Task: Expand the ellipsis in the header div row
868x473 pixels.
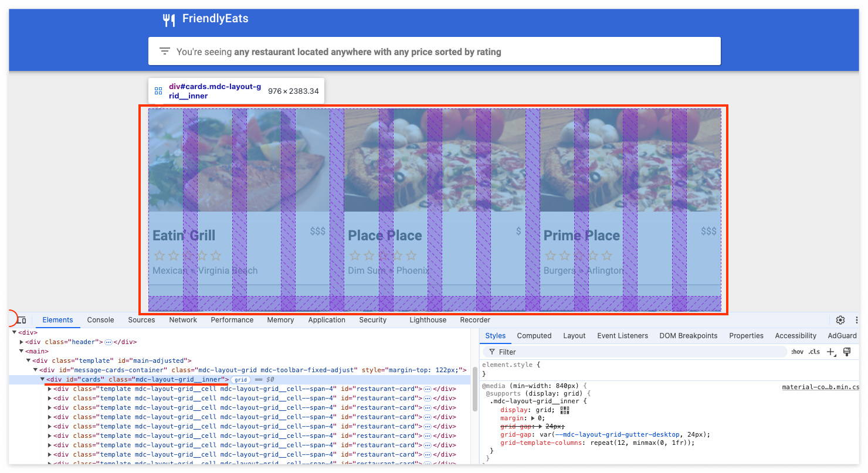Action: pyautogui.click(x=108, y=342)
